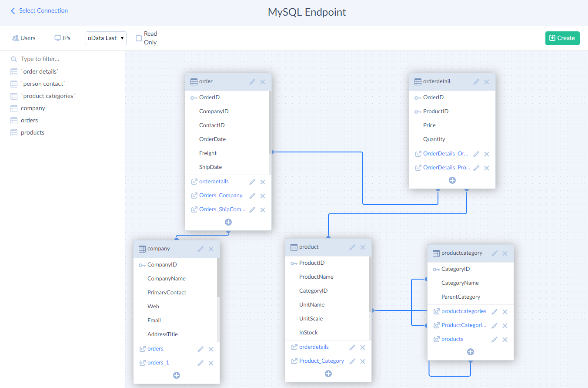Add a relation via productcategory's plus icon
This screenshot has height=388, width=588.
point(470,351)
